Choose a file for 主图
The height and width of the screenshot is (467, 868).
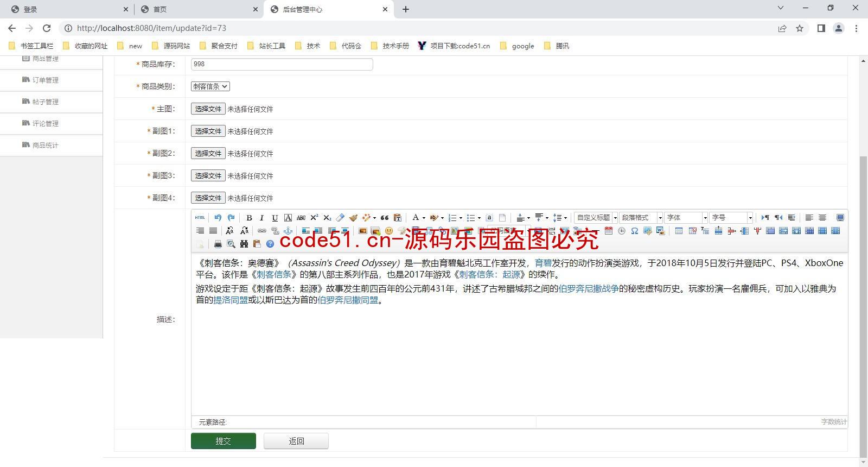coord(208,109)
